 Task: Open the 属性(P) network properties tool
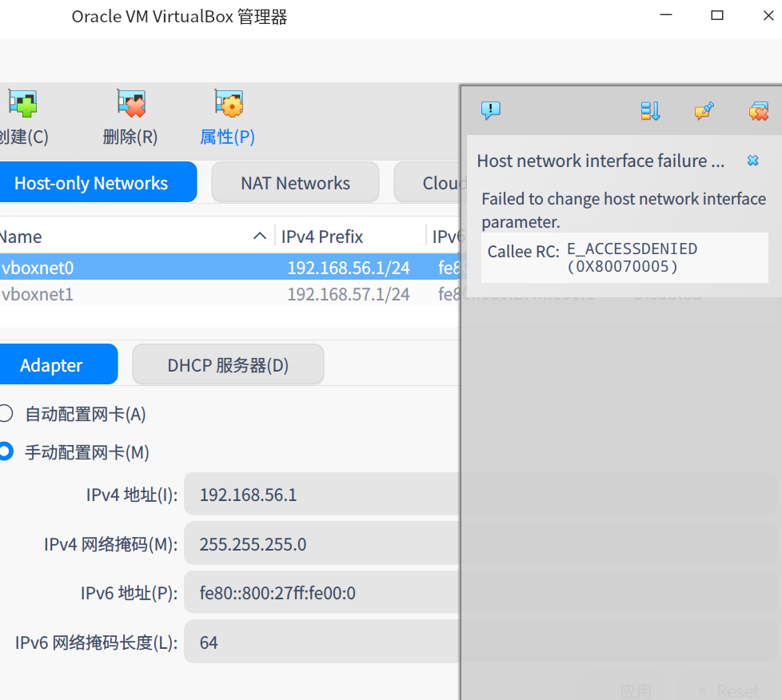[x=227, y=116]
